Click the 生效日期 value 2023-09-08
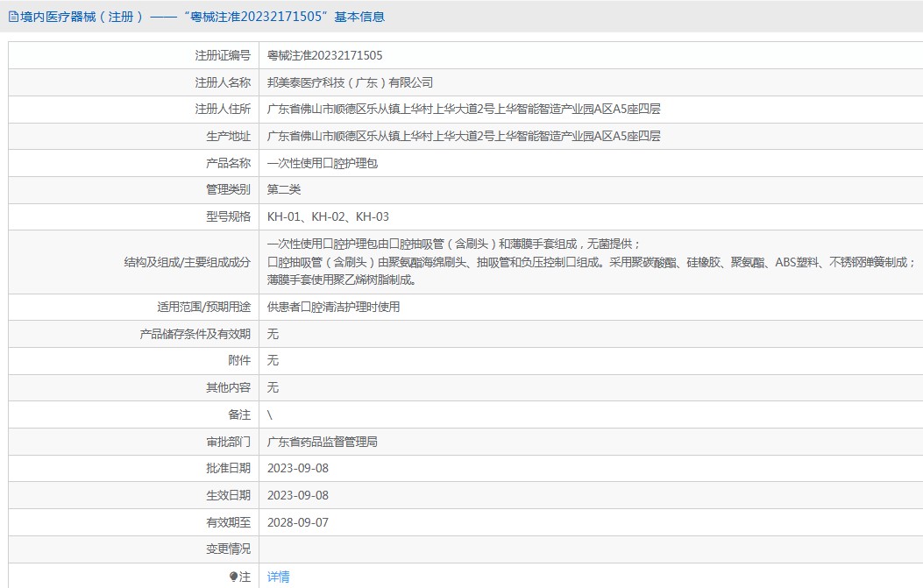This screenshot has height=588, width=923. 298,495
